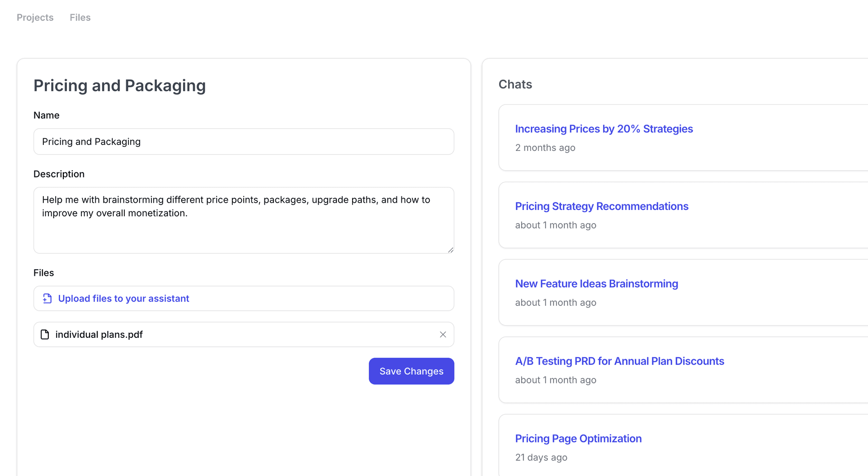Viewport: 868px width, 476px height.
Task: Open 'Increasing Prices by 20% Strategies' chat
Action: coord(604,129)
